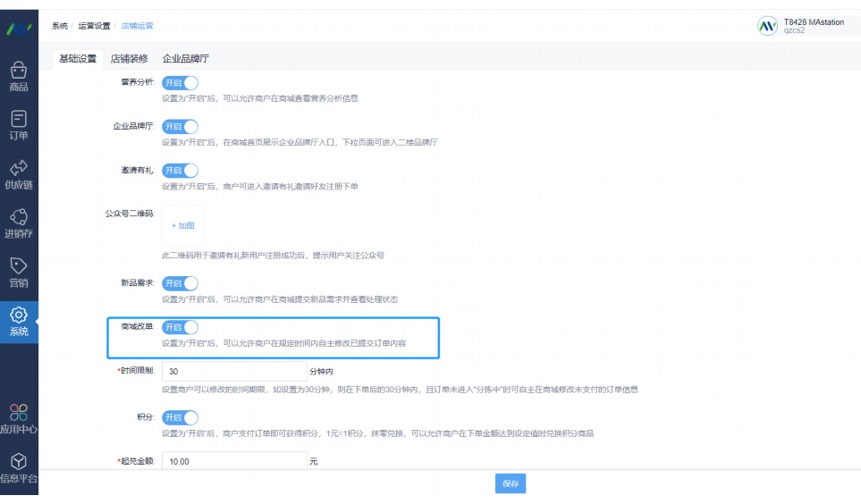Open 信息平台 cube icon

(19, 462)
